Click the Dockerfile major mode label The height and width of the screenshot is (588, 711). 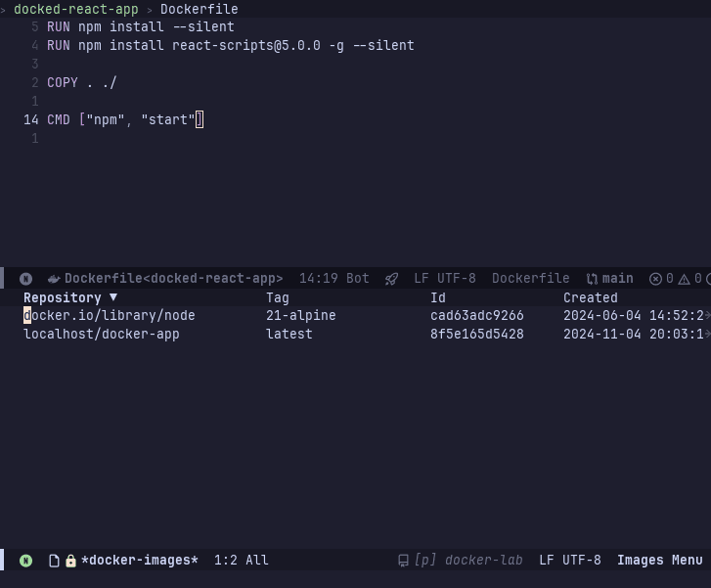(x=530, y=279)
